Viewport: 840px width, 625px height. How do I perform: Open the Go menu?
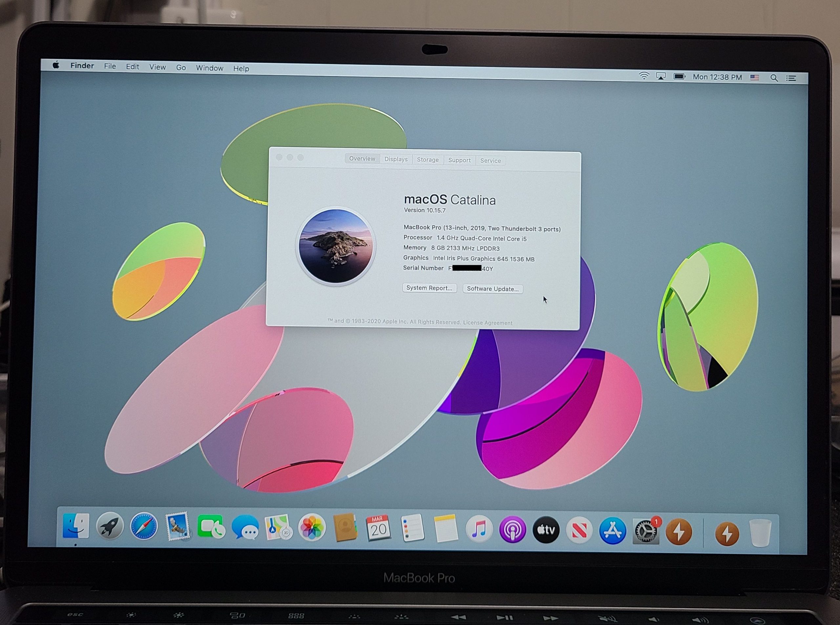click(181, 68)
